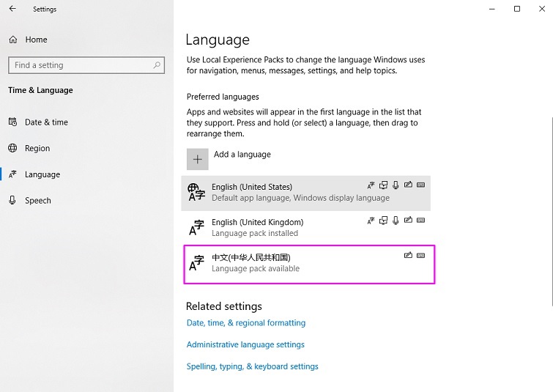Switch to the Region settings page

[x=37, y=148]
